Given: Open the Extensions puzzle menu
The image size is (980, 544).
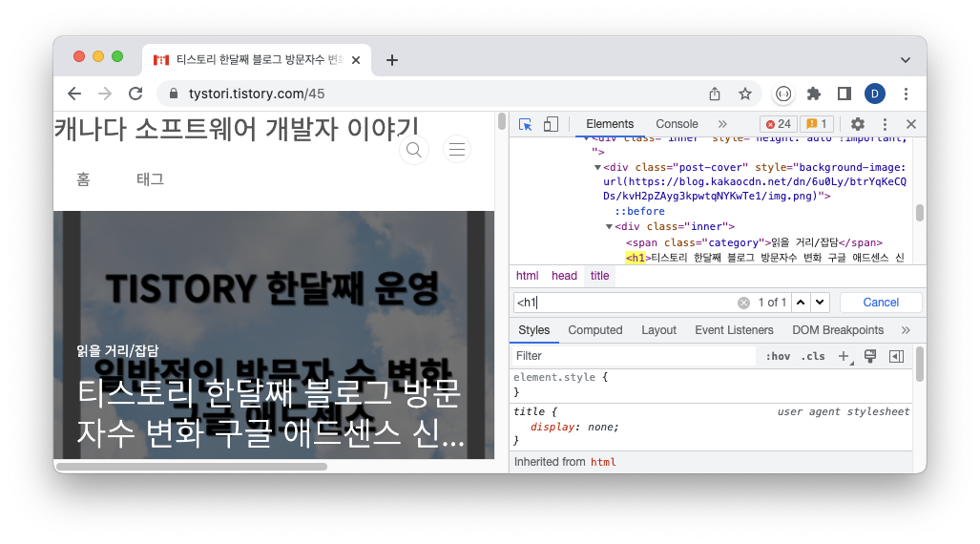Looking at the screenshot, I should (x=814, y=94).
